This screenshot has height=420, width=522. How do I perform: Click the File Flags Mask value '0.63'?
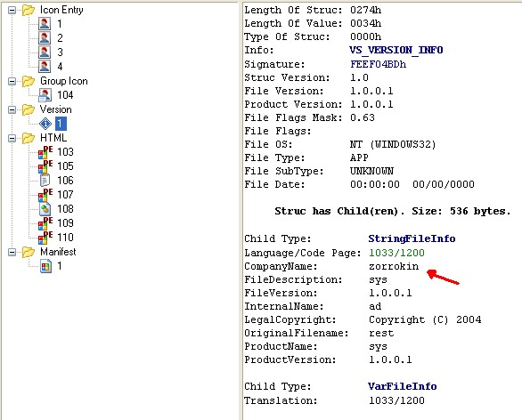click(363, 117)
